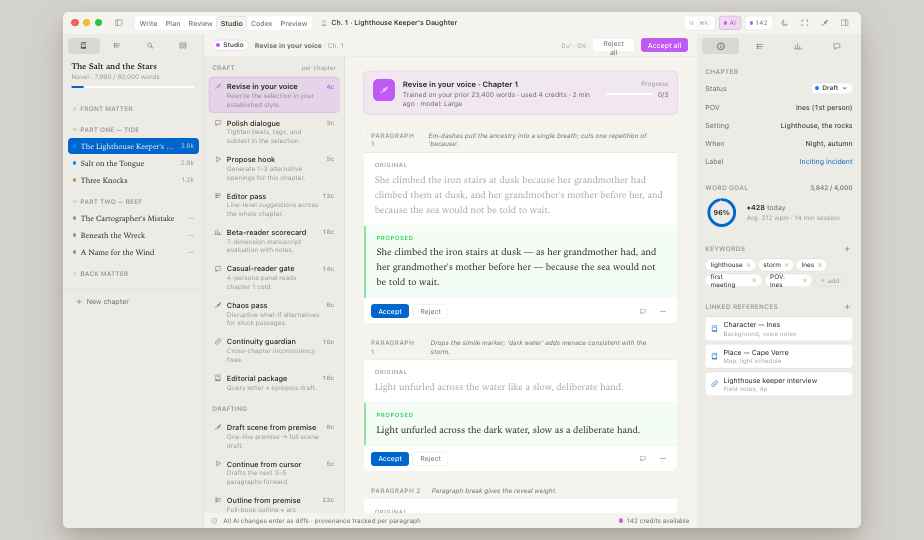Select Continuity guardian tool
Image resolution: width=924 pixels, height=540 pixels.
[x=274, y=350]
